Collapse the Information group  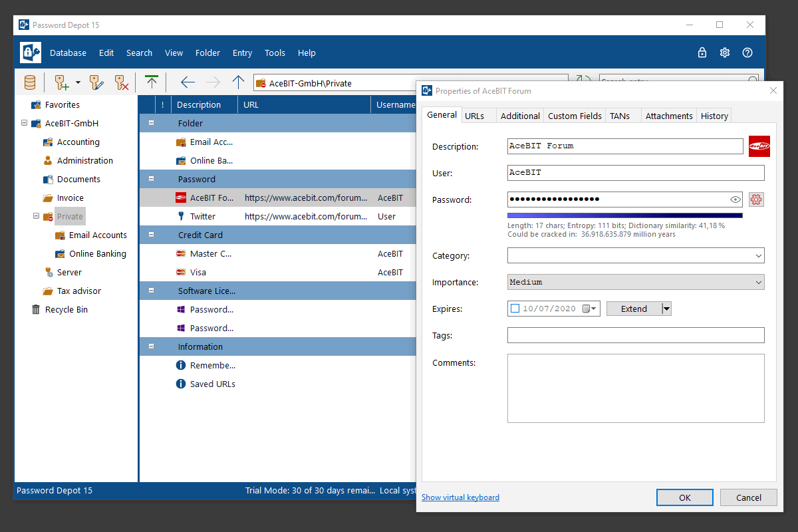[151, 346]
